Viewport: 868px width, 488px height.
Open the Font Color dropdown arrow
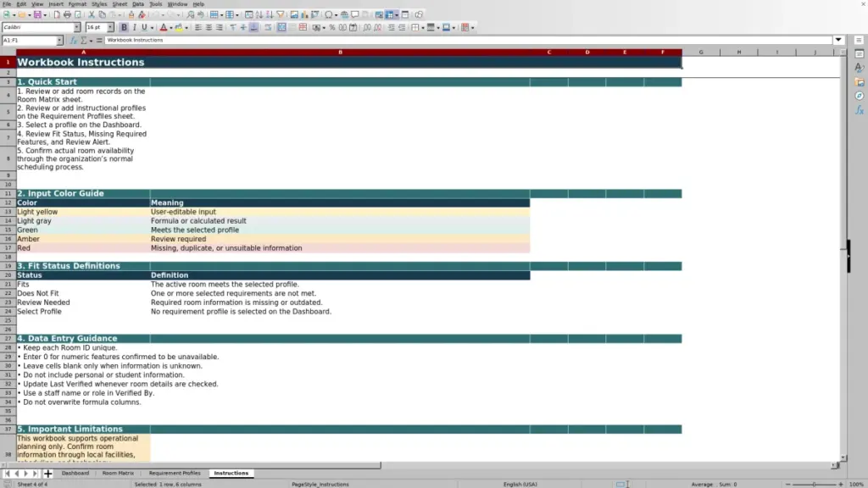pos(170,28)
